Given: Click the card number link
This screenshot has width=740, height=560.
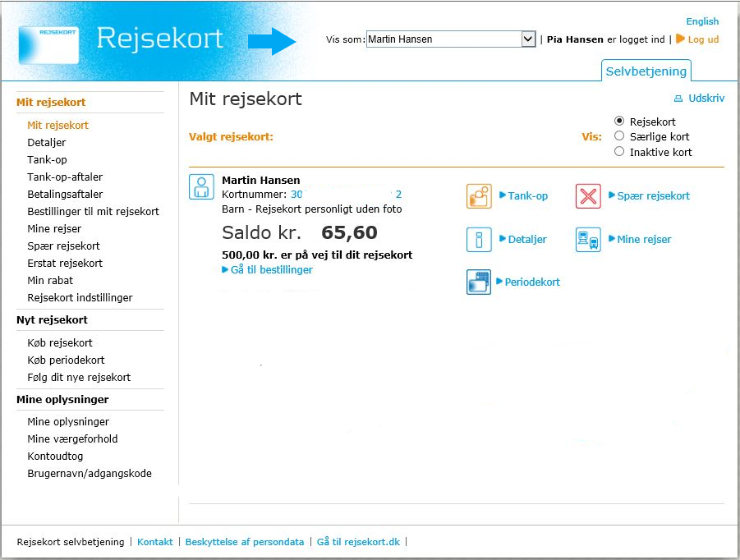Looking at the screenshot, I should pyautogui.click(x=346, y=195).
